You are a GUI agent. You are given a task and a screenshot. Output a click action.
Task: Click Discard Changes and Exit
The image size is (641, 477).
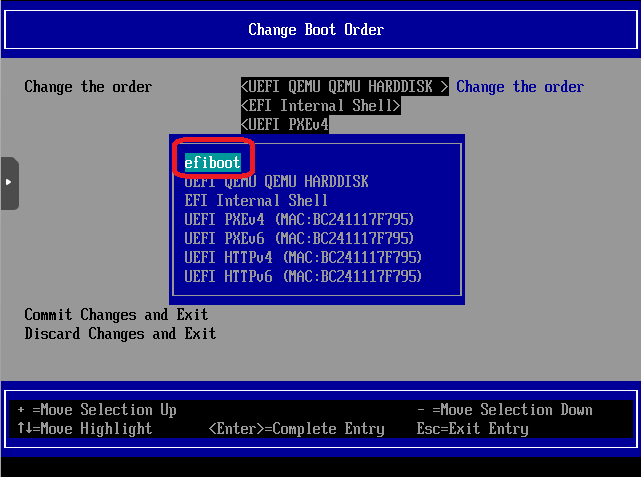click(x=120, y=334)
